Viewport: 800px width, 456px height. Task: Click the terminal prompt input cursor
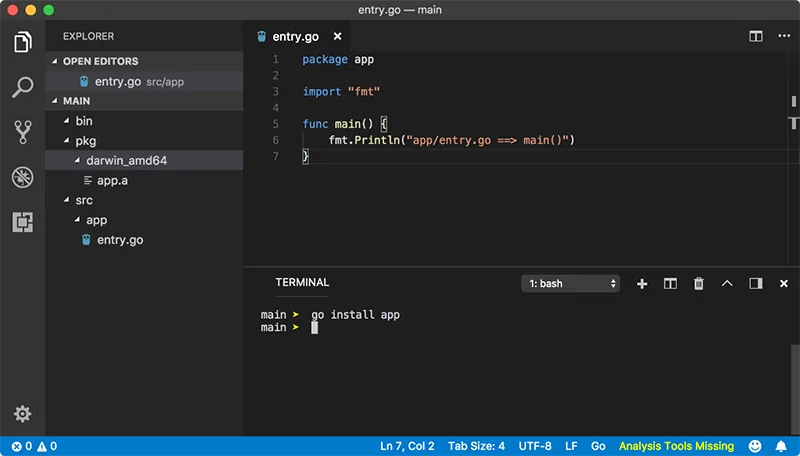[314, 327]
